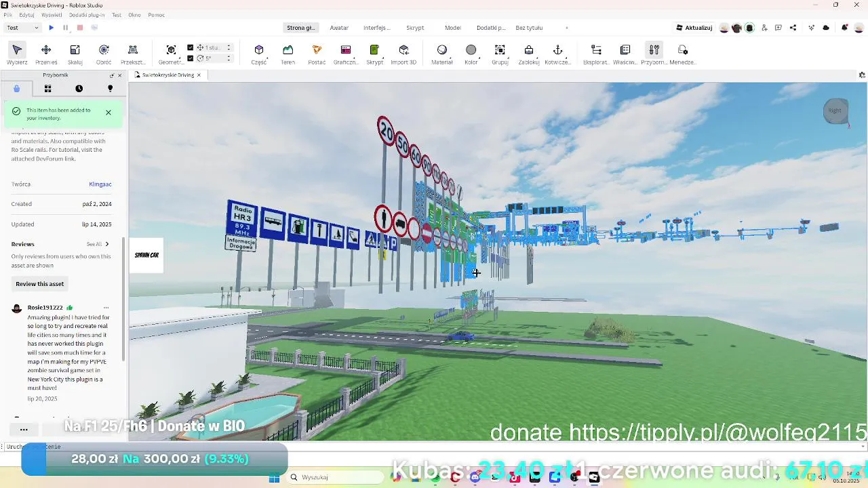Image resolution: width=868 pixels, height=488 pixels.
Task: Click the 1 stud snap field
Action: 216,47
